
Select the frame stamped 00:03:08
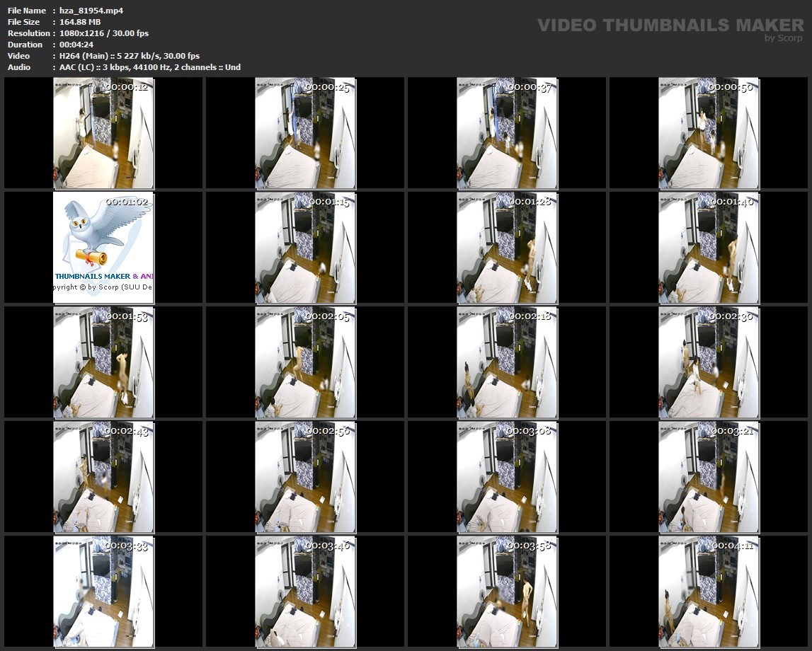point(507,476)
